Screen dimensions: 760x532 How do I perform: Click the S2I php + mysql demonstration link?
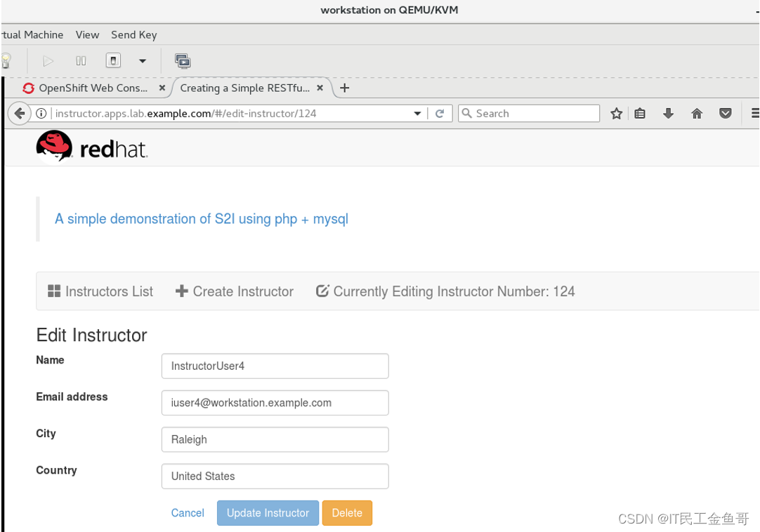pos(202,219)
